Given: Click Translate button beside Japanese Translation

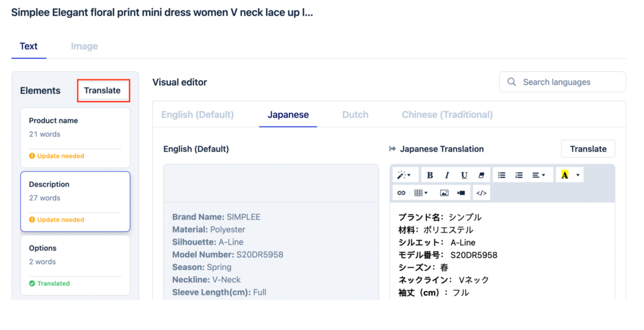Looking at the screenshot, I should point(588,149).
